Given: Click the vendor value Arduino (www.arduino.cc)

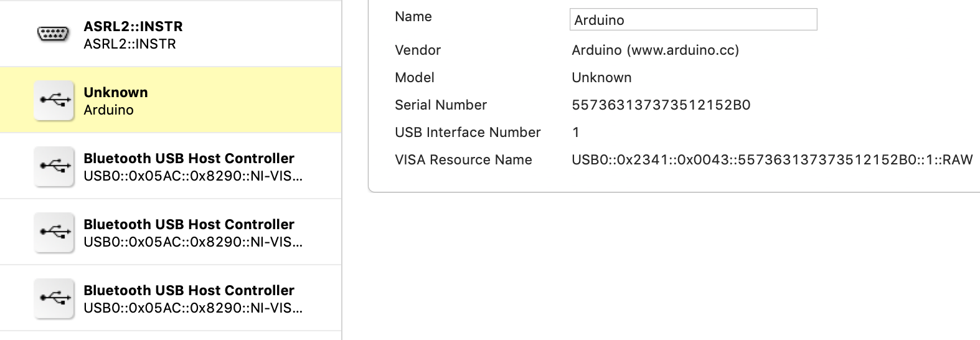Looking at the screenshot, I should point(655,50).
